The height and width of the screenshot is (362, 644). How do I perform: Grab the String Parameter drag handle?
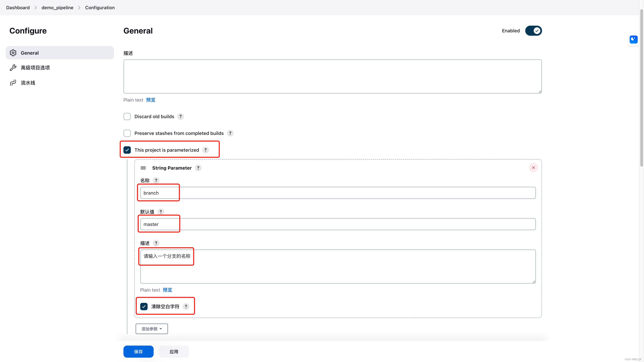pyautogui.click(x=143, y=168)
